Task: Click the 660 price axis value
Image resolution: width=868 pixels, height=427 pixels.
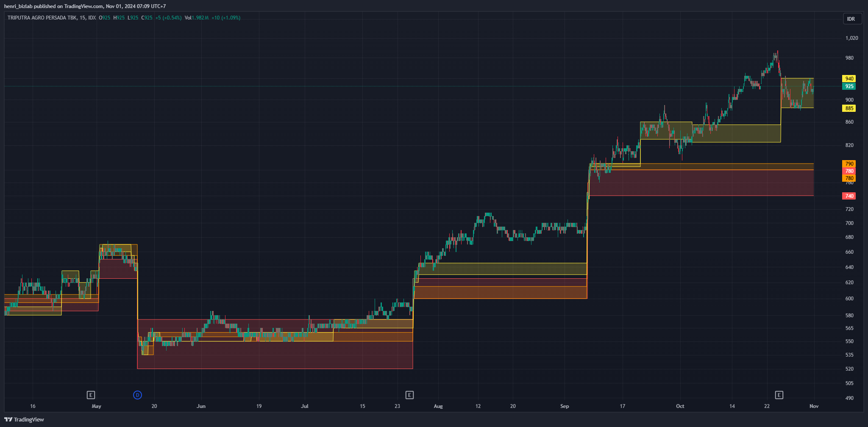Action: (x=849, y=252)
